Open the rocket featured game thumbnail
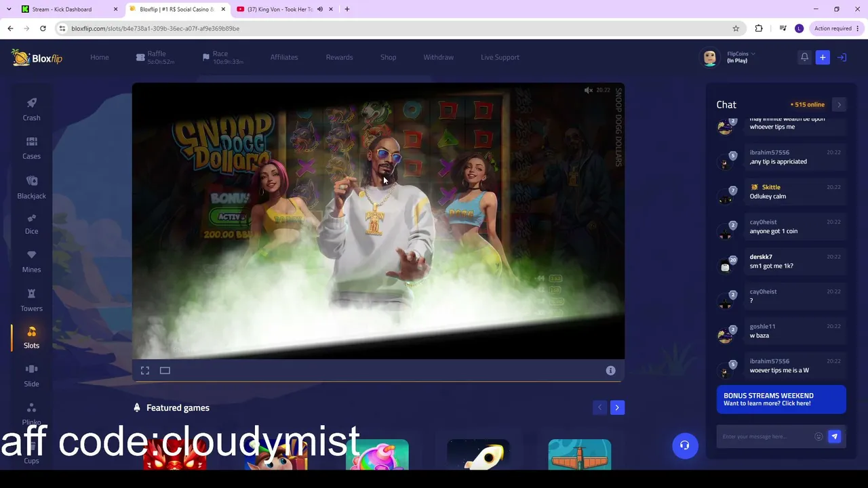 [478, 454]
